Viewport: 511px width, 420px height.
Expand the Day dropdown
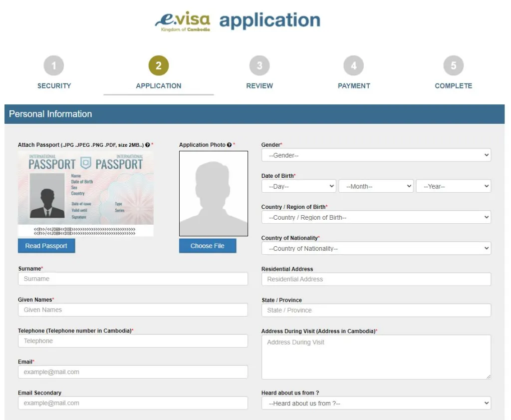pyautogui.click(x=298, y=186)
